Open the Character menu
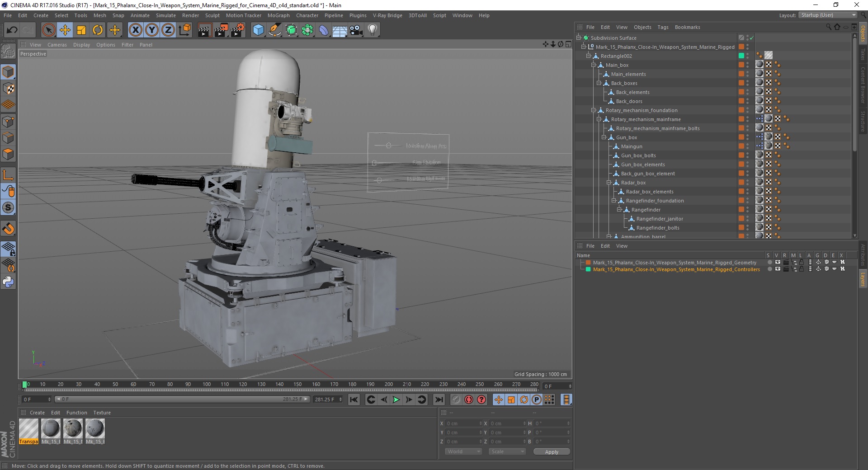868x470 pixels. 307,15
